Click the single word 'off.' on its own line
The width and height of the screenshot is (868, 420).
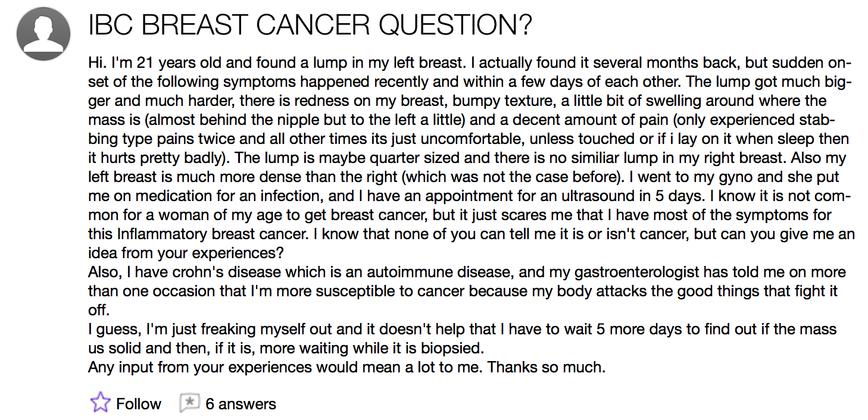99,310
